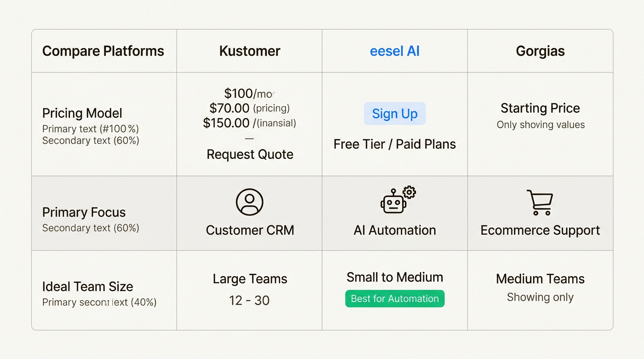Click the Medium Teams label
This screenshot has height=359, width=644.
540,279
